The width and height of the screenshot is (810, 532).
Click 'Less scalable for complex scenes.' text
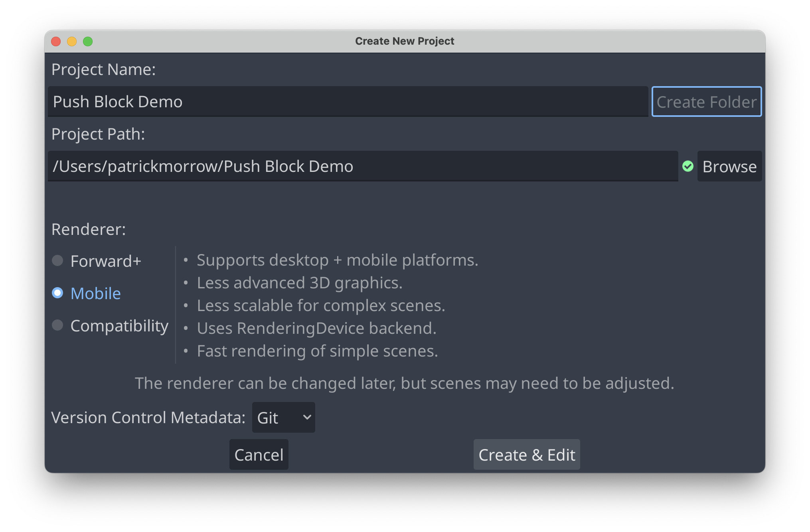(x=321, y=305)
